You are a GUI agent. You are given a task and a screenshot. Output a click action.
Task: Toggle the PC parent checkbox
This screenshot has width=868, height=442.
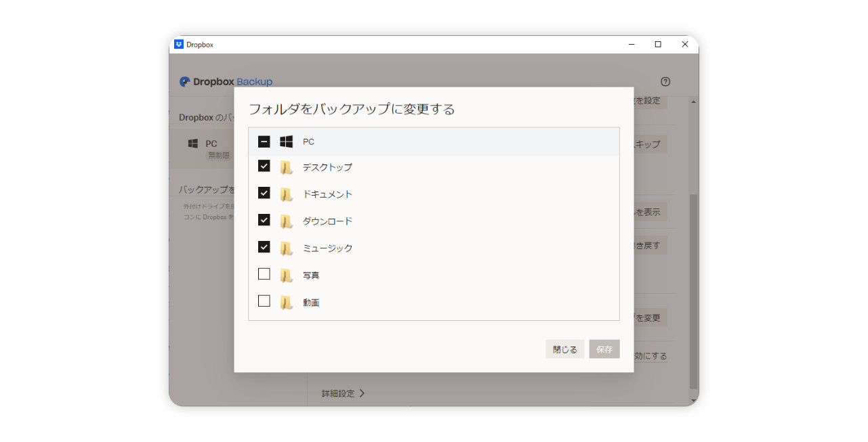click(x=264, y=141)
